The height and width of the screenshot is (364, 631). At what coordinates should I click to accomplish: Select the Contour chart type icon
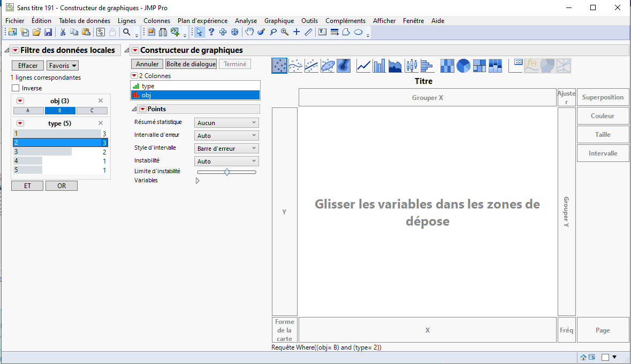[x=343, y=66]
